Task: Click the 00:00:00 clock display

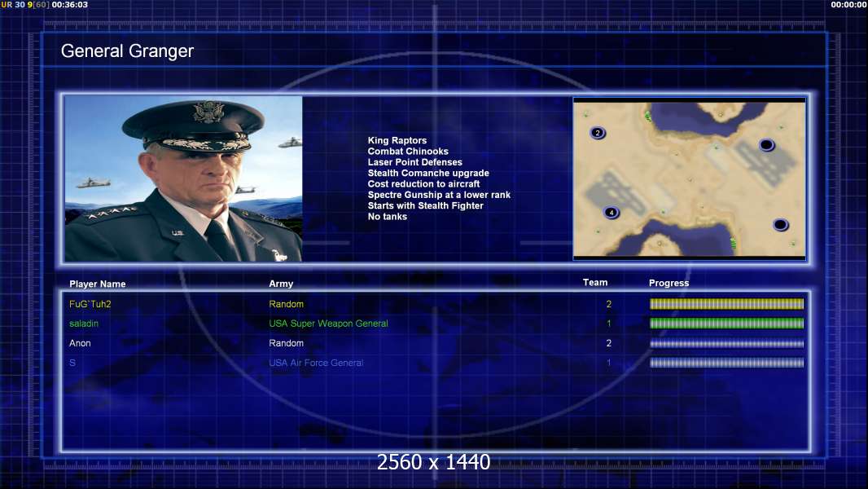Action: pos(848,4)
